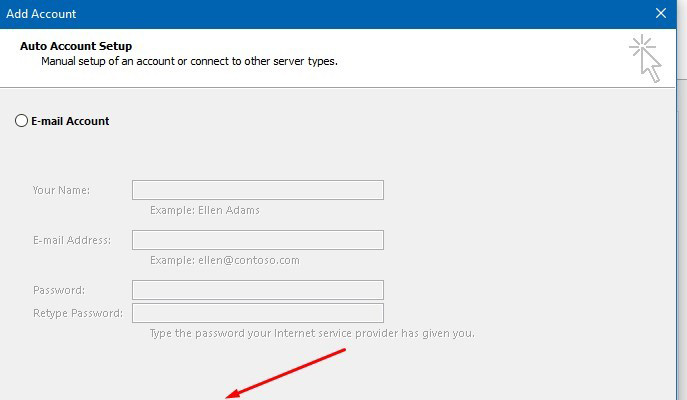Image resolution: width=687 pixels, height=400 pixels.
Task: Focus the Password input box
Action: (257, 290)
